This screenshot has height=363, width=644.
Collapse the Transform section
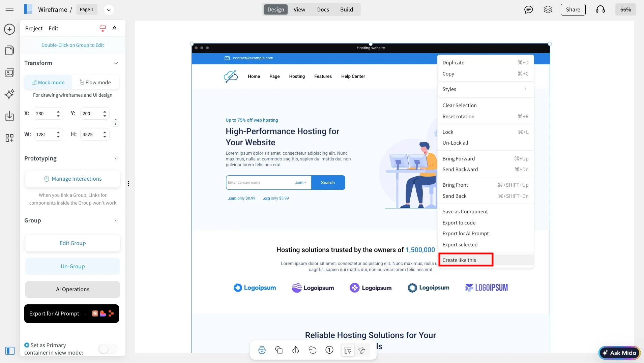[x=116, y=63]
